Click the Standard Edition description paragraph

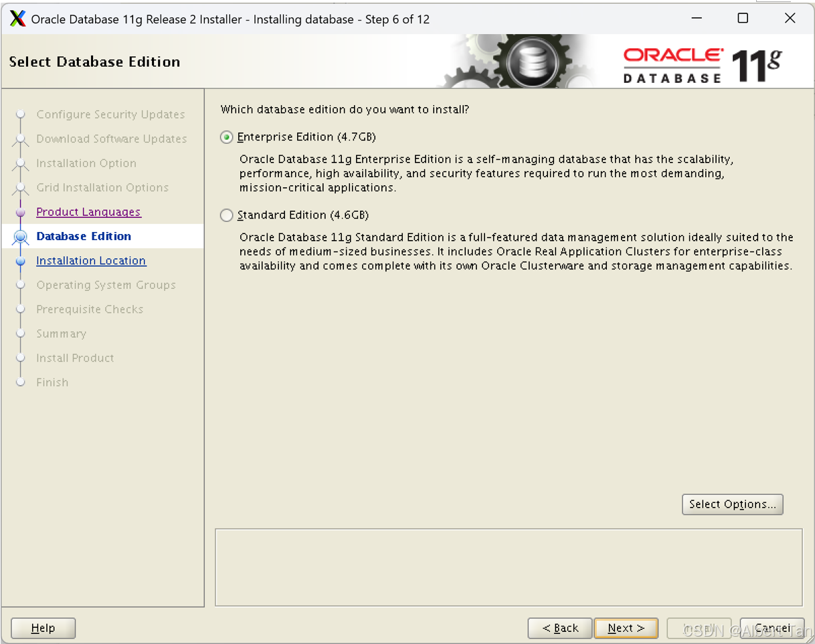(517, 251)
